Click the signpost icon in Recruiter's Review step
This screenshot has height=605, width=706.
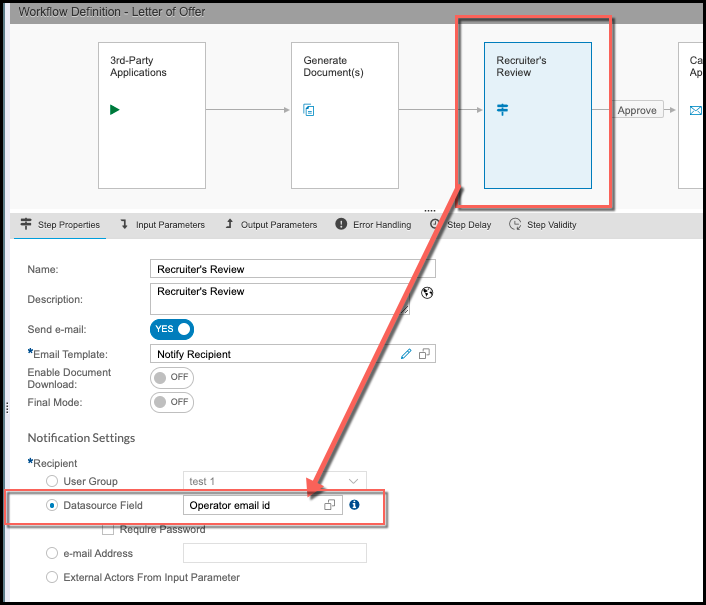(502, 110)
